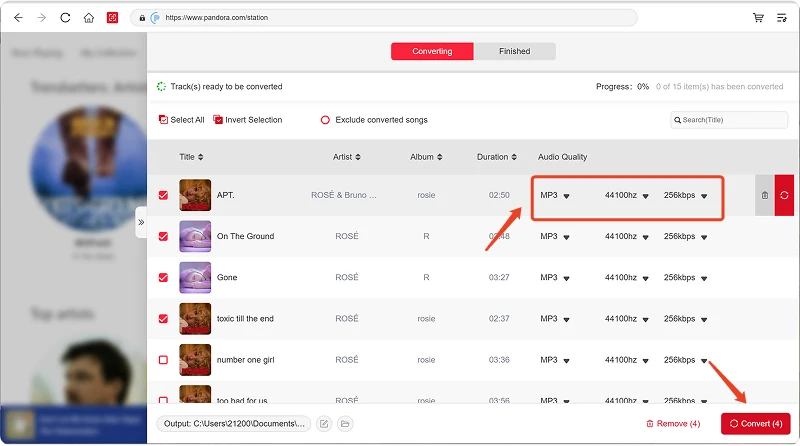The height and width of the screenshot is (446, 800).
Task: Sort by the Artist column
Action: point(347,157)
